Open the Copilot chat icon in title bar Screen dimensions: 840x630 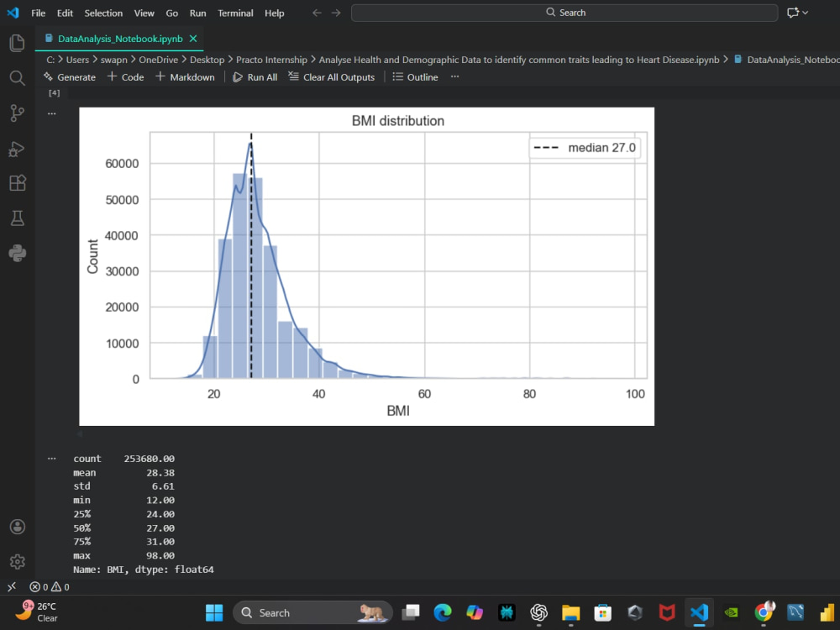(x=793, y=13)
